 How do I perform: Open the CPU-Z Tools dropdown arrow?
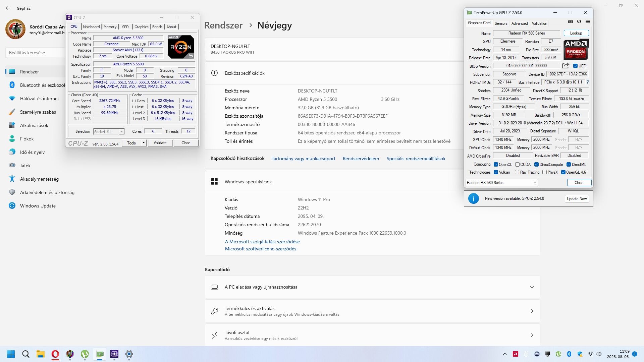144,143
